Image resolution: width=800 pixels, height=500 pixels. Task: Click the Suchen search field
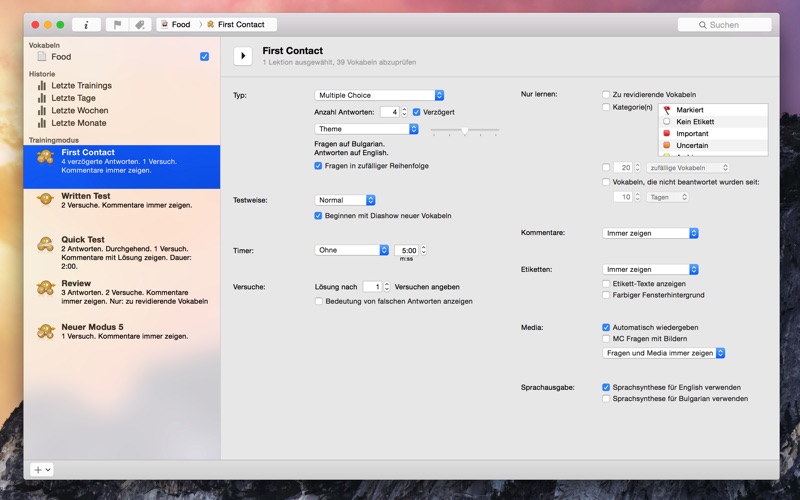(x=724, y=25)
